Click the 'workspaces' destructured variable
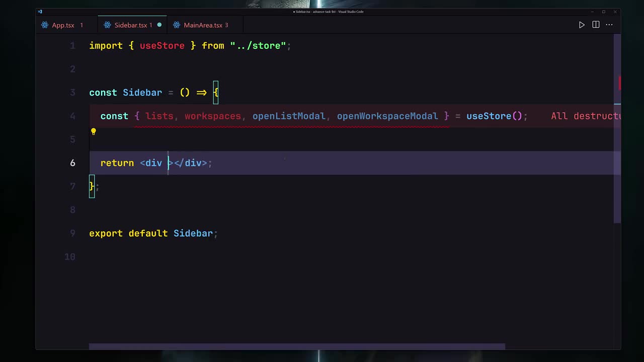This screenshot has width=644, height=362. [x=213, y=116]
